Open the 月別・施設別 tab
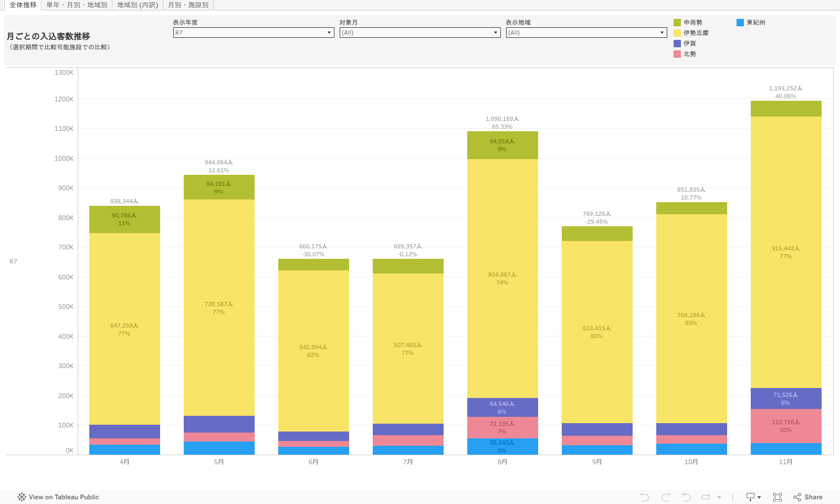Viewport: 840px width, 504px height. (188, 5)
